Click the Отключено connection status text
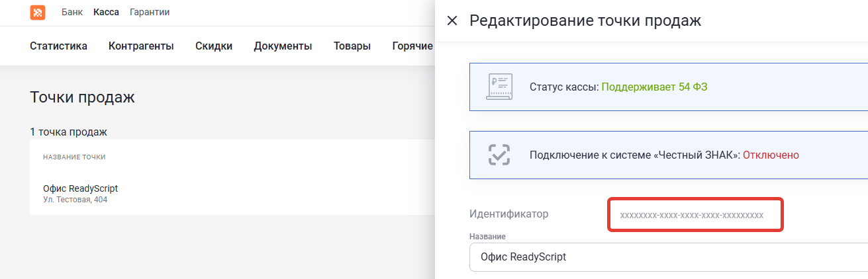 click(771, 155)
